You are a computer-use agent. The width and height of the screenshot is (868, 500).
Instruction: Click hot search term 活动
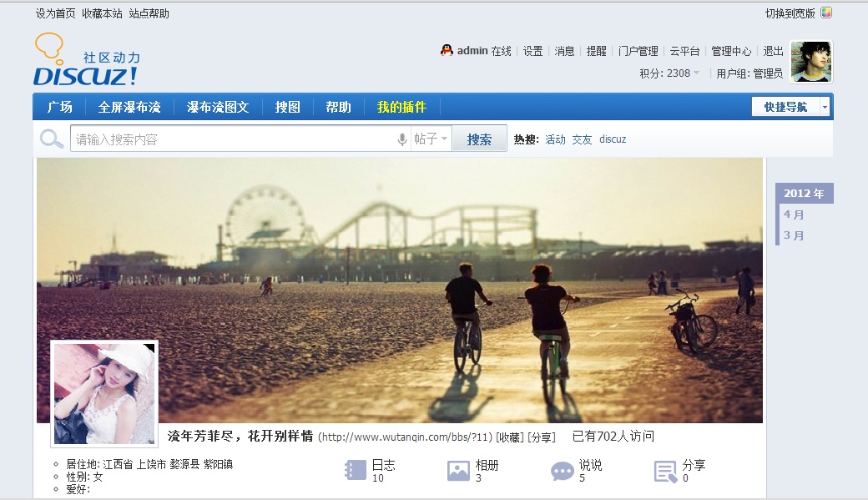click(555, 139)
